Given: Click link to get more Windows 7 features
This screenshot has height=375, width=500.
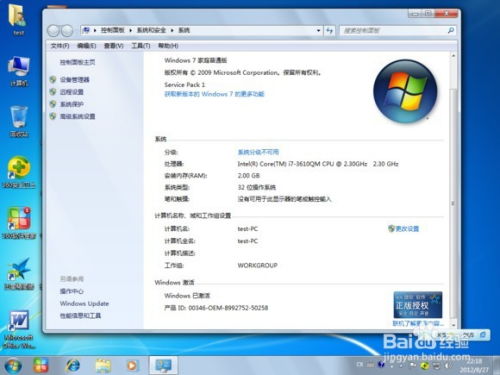Looking at the screenshot, I should click(214, 94).
